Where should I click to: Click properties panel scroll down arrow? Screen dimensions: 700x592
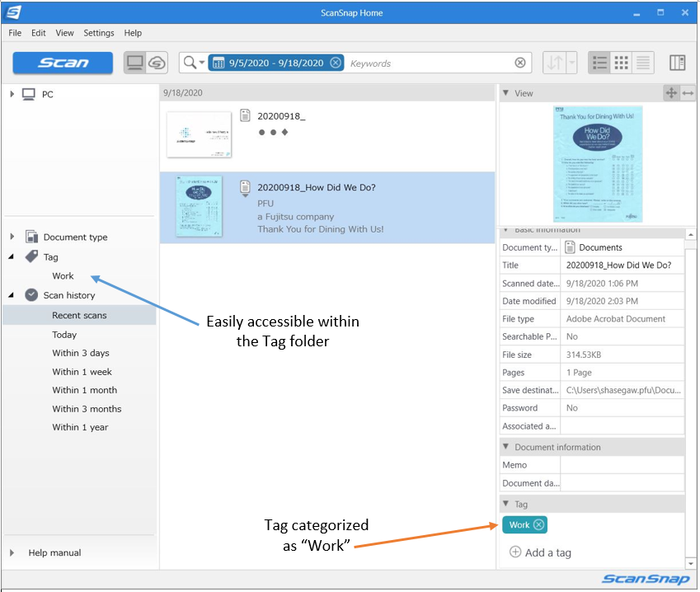[x=691, y=563]
